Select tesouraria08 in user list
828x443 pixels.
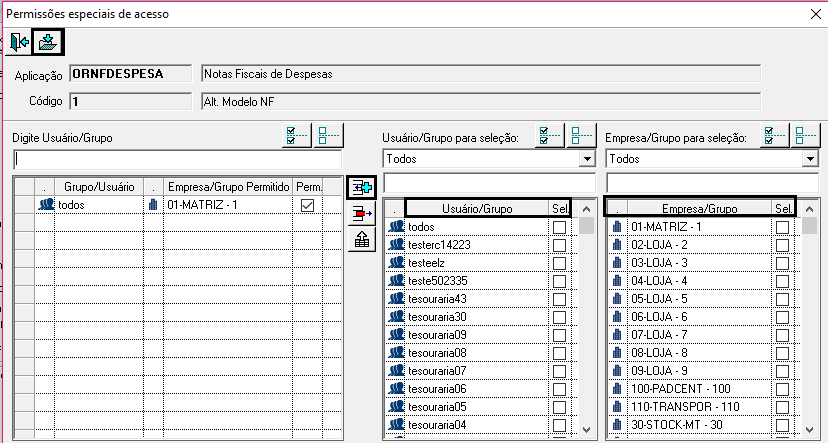(x=478, y=353)
